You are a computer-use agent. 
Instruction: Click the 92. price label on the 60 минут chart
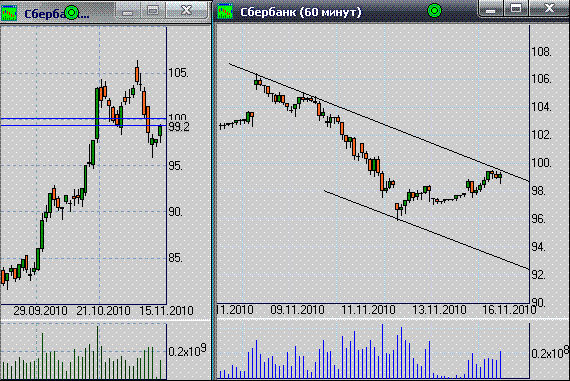(x=538, y=274)
